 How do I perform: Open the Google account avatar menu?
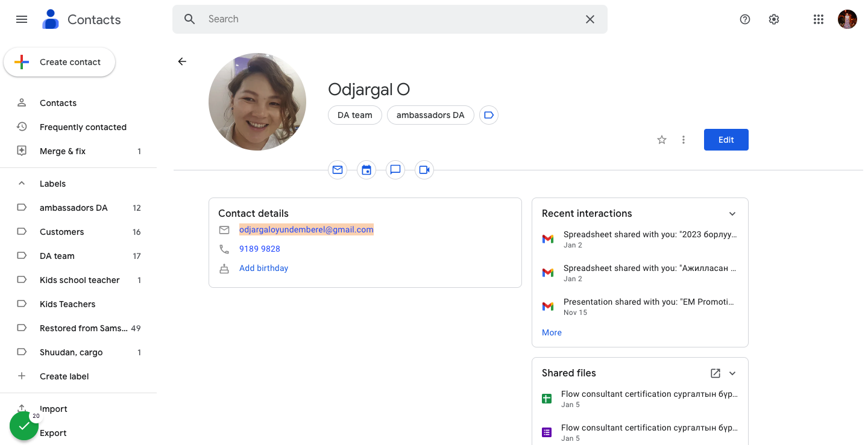(x=847, y=19)
